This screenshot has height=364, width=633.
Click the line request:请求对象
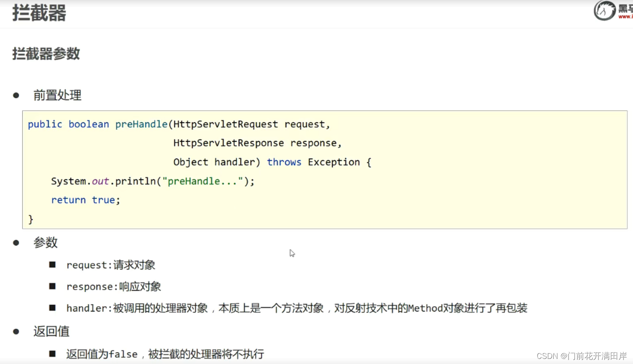pos(111,265)
